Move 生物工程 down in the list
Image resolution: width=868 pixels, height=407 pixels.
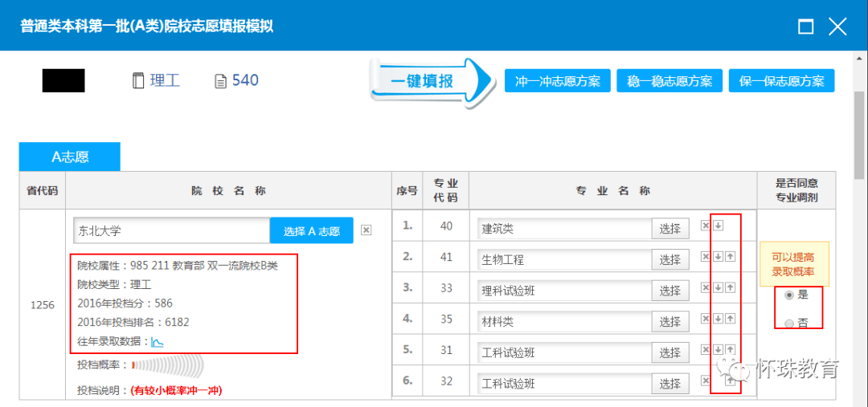click(x=718, y=256)
